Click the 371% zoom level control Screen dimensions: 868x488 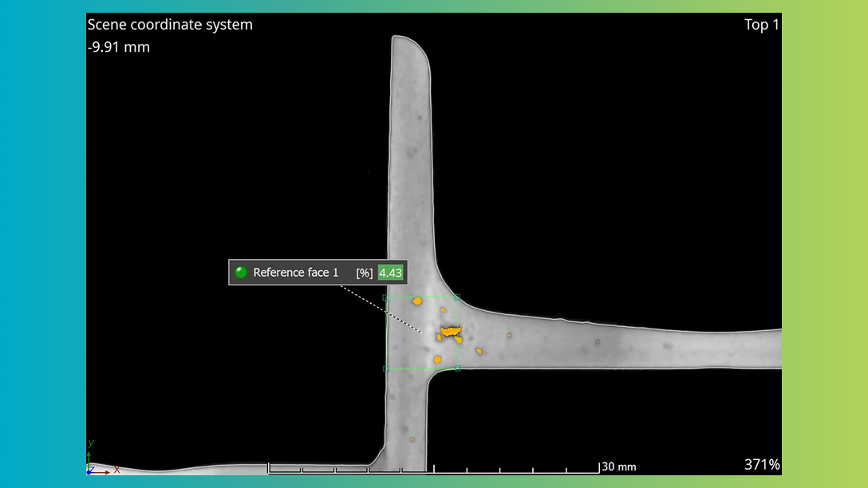[x=762, y=464]
